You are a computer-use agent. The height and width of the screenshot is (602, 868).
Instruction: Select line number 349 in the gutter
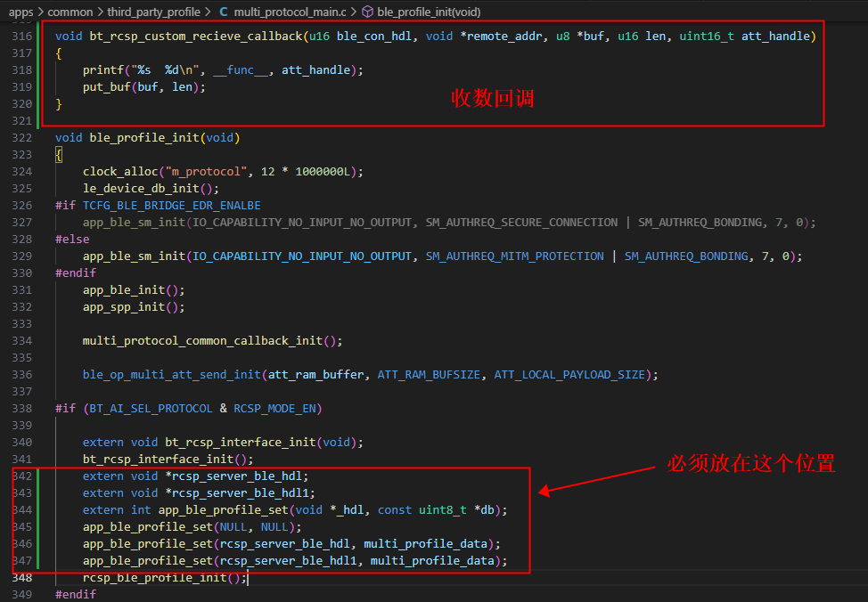tap(22, 594)
